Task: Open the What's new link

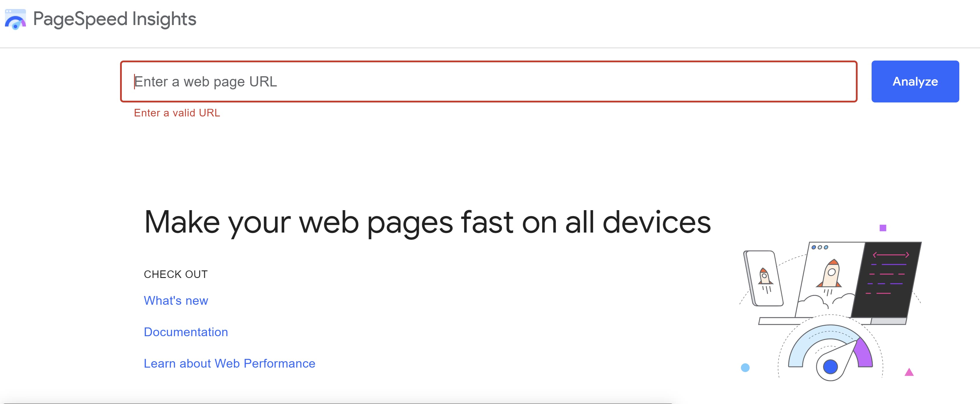Action: click(176, 301)
